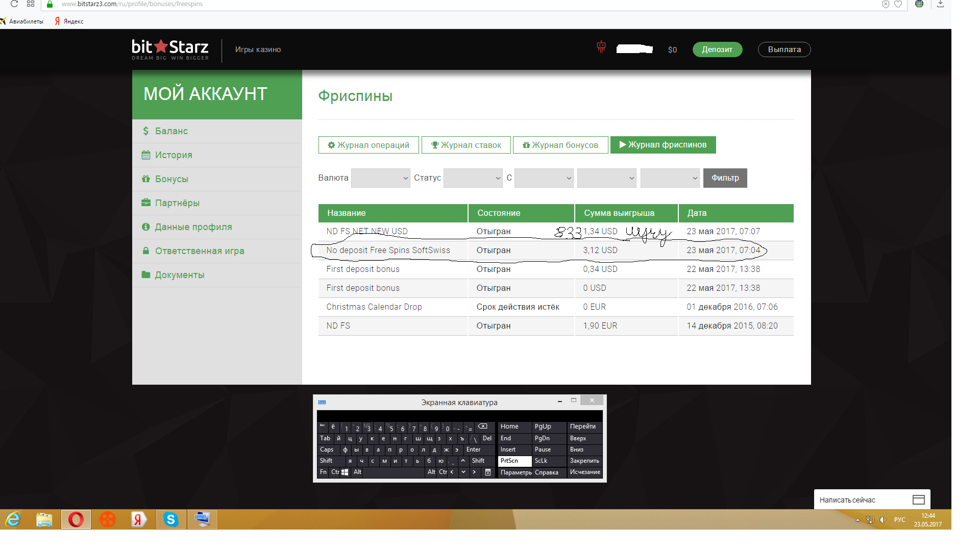Open Internet Explorer taskbar icon
The height and width of the screenshot is (551, 980).
pos(13,519)
